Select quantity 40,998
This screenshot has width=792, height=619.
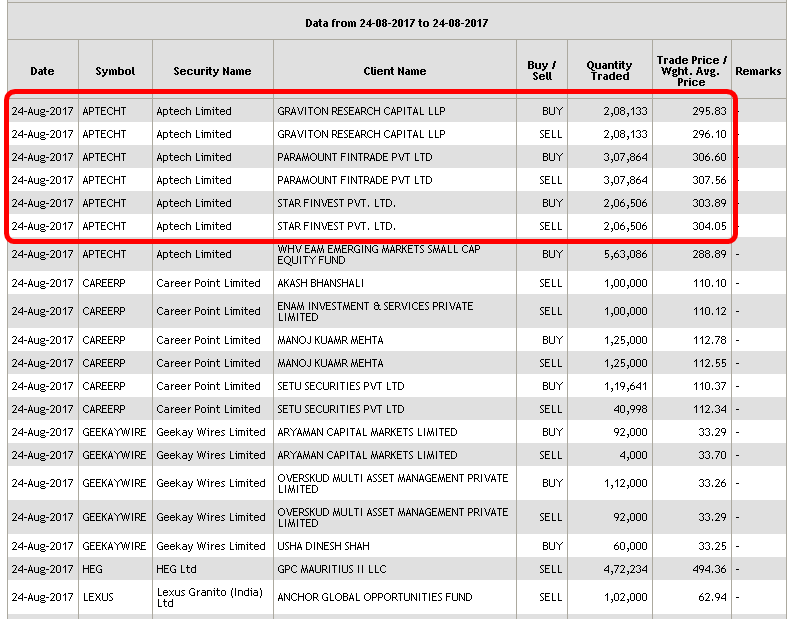coord(630,409)
